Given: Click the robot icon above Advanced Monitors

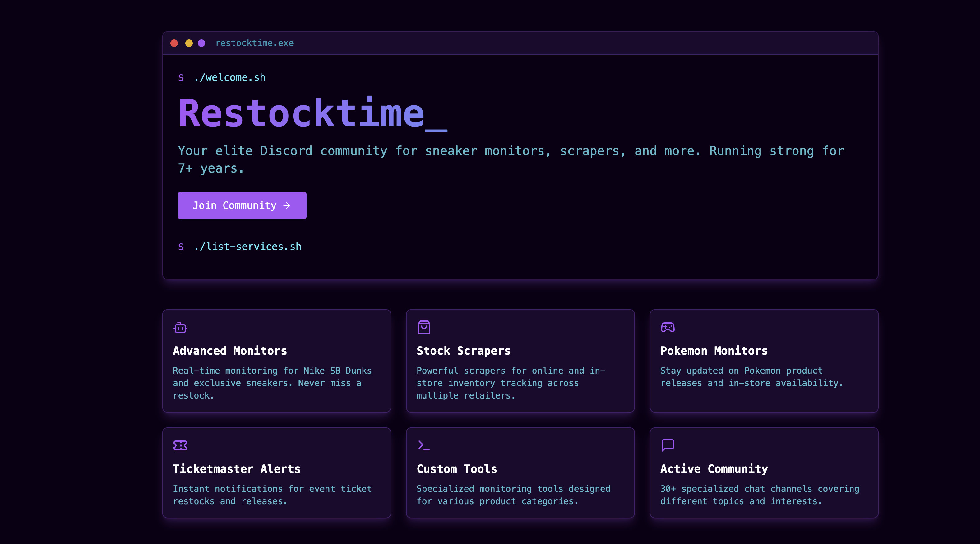Looking at the screenshot, I should tap(180, 328).
